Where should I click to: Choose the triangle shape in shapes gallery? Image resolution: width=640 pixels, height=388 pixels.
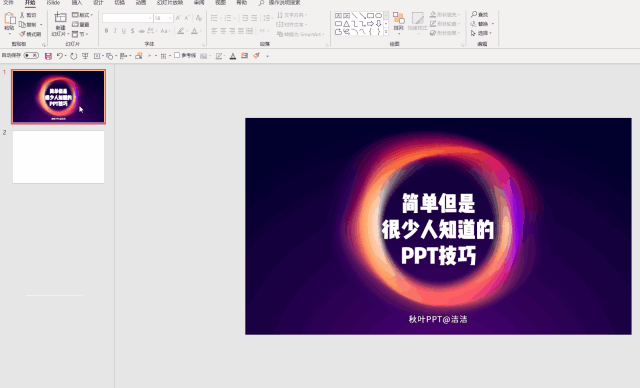pyautogui.click(x=347, y=24)
